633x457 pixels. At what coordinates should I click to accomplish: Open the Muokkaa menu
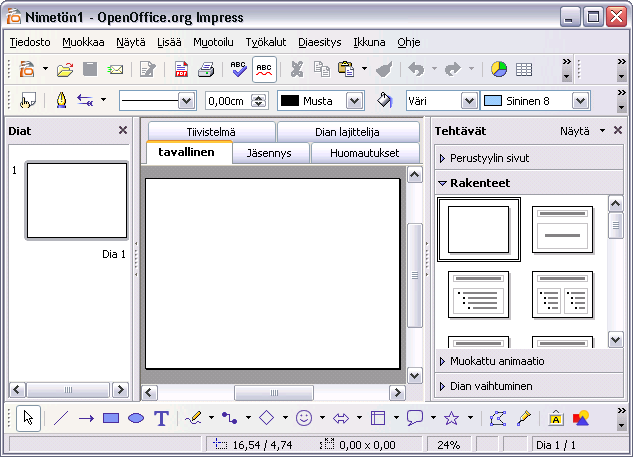point(83,42)
